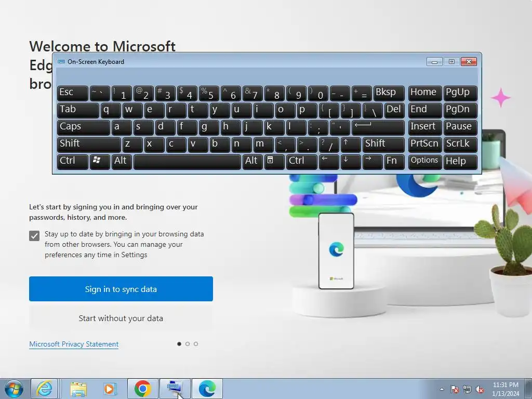The image size is (532, 399).
Task: Toggle the left Shift key on the keyboard
Action: coord(89,144)
